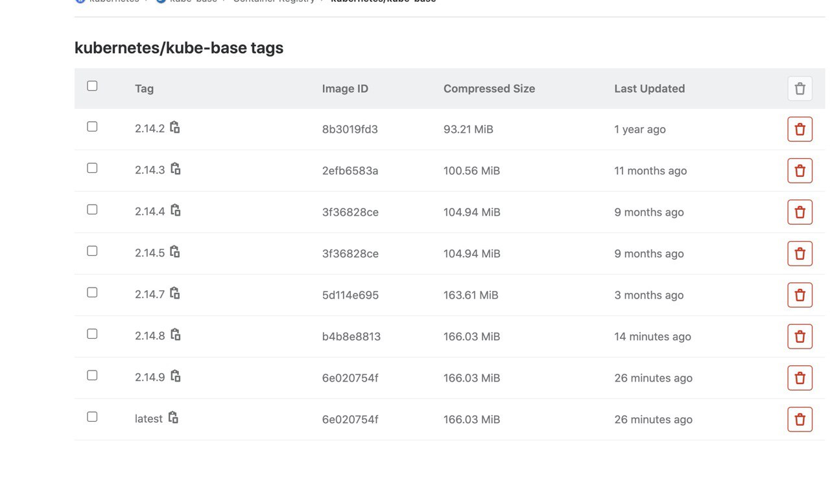Check the box for tag 2.14.7
The image size is (830, 504).
coord(92,293)
